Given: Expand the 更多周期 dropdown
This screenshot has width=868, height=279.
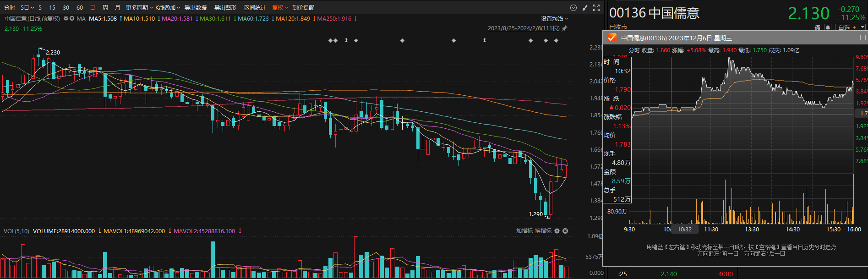Looking at the screenshot, I should pos(139,8).
